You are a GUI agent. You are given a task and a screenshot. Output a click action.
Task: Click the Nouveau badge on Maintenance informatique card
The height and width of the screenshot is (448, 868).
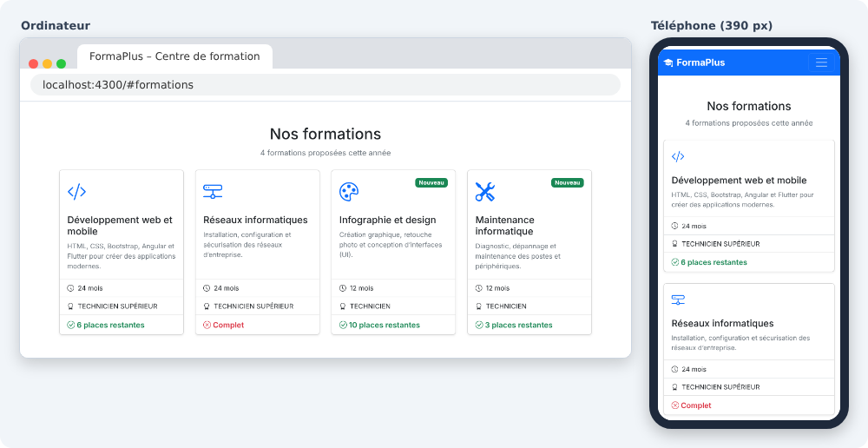coord(568,182)
